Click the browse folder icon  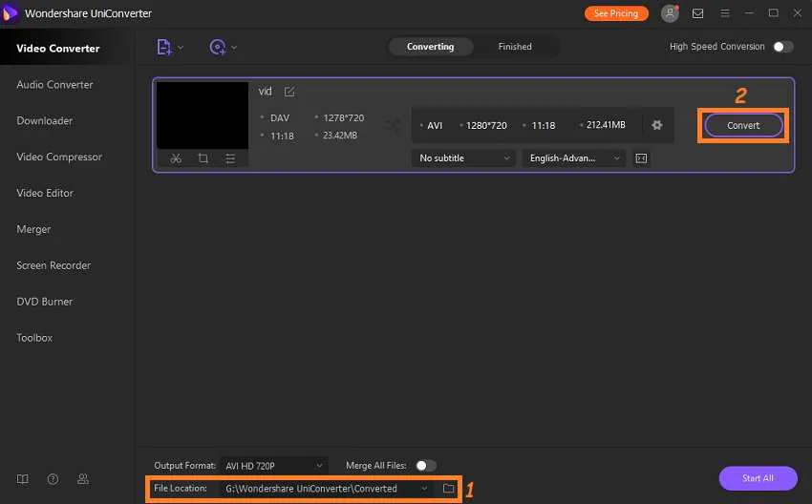tap(448, 489)
